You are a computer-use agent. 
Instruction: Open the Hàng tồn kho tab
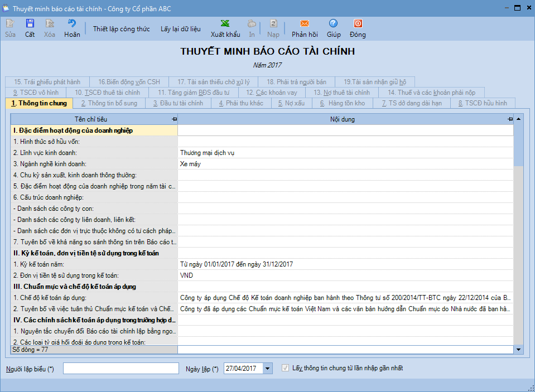(x=343, y=103)
